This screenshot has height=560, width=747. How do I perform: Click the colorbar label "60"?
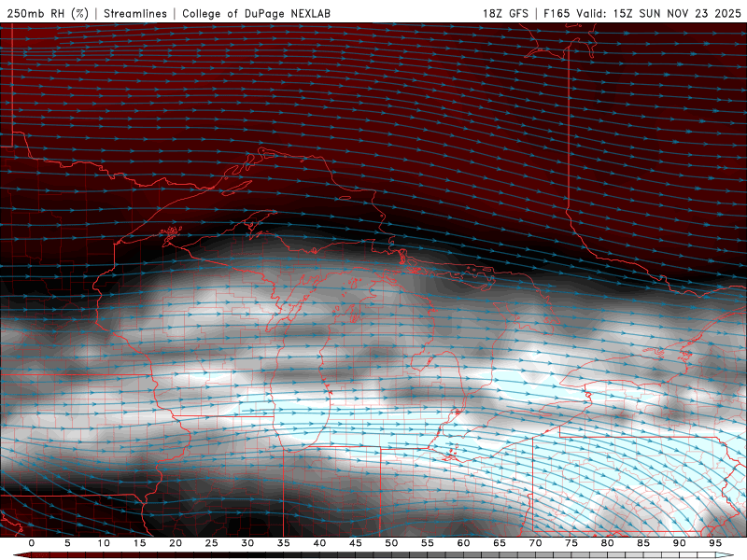tap(463, 543)
